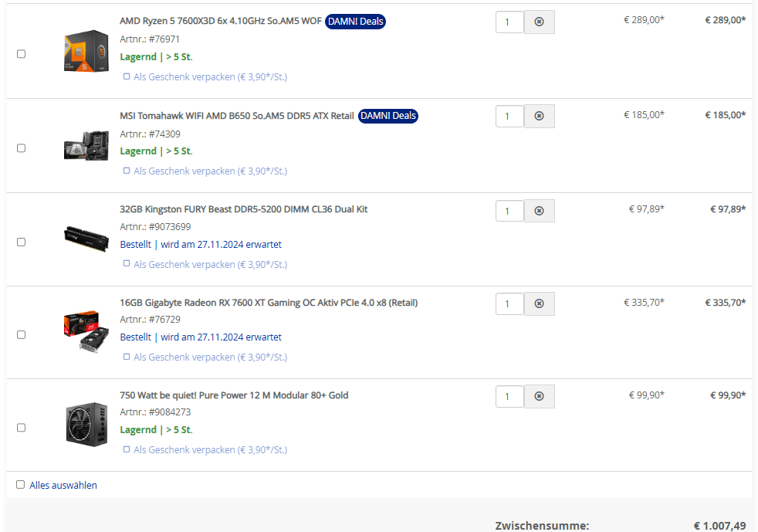Select the MSI Tomahawk WIFI row checkbox
This screenshot has width=758, height=532.
(22, 148)
